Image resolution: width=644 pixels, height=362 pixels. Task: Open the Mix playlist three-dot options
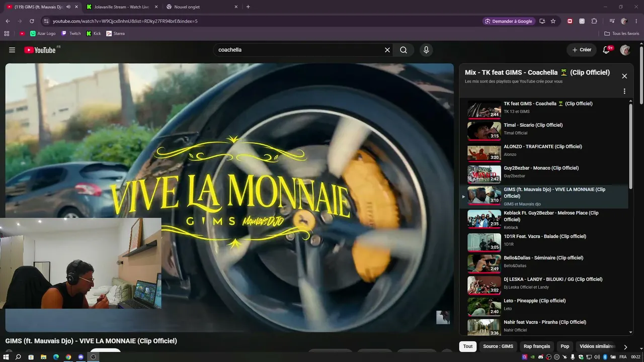pyautogui.click(x=624, y=91)
